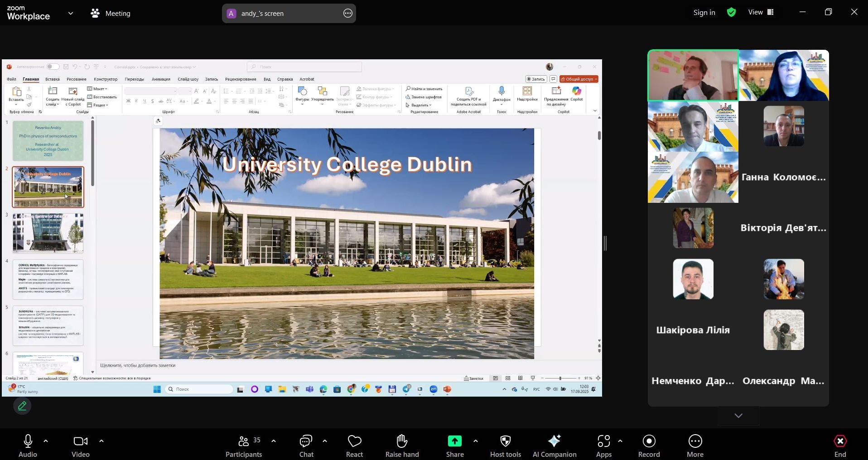The image size is (868, 460).
Task: Select slide 1 thumbnail Revenko Andriy
Action: pyautogui.click(x=48, y=141)
